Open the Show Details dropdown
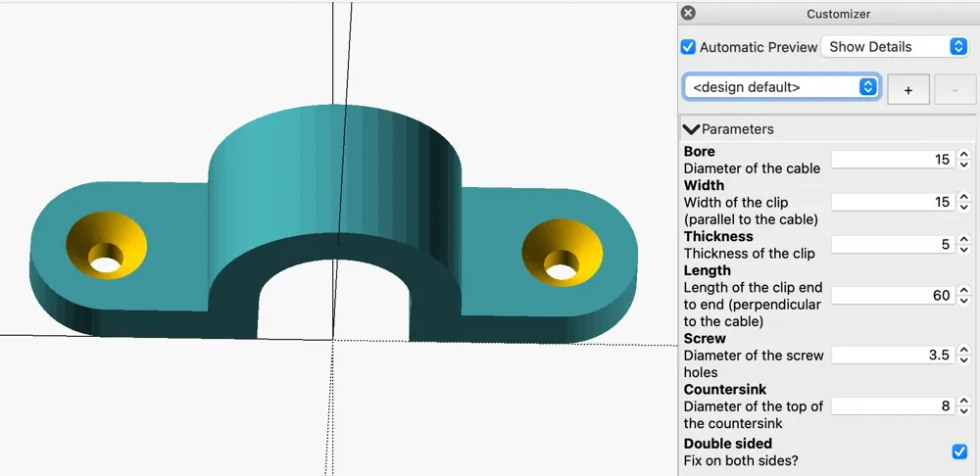Viewport: 980px width, 476px height. tap(895, 47)
